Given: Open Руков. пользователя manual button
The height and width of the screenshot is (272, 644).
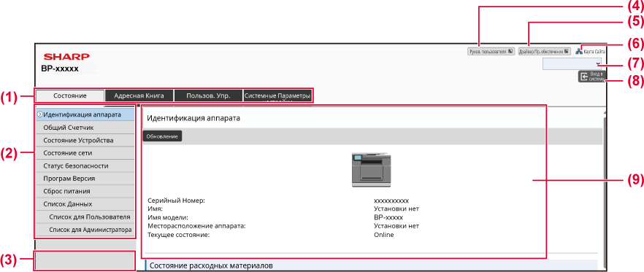Looking at the screenshot, I should (x=491, y=52).
